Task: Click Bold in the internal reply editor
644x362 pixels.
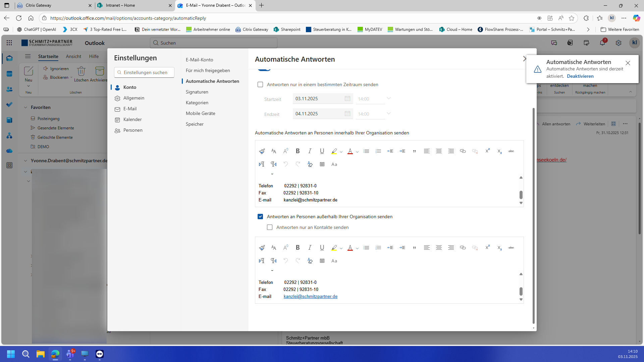Action: point(298,151)
